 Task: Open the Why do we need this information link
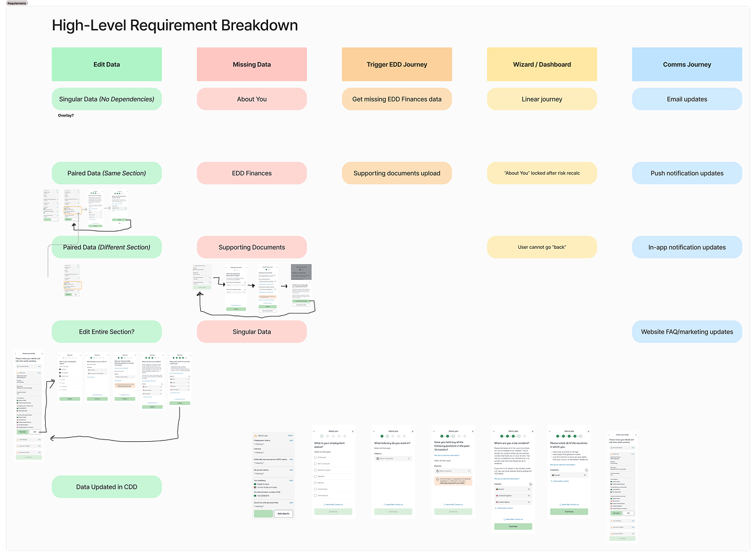[x=447, y=455]
